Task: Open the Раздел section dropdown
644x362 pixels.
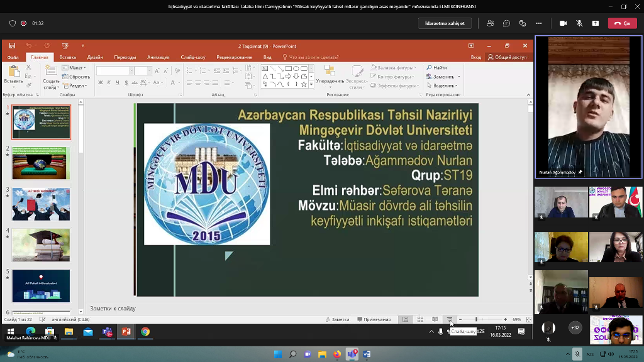Action: 75,85
